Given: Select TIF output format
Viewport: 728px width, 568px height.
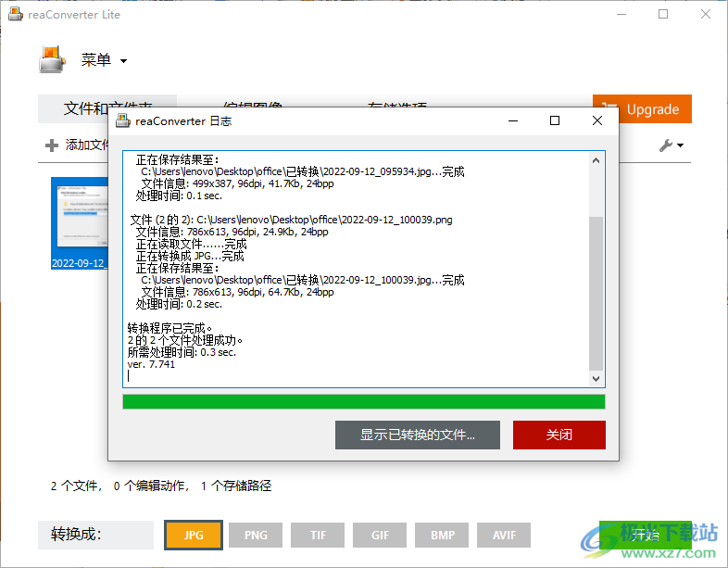Looking at the screenshot, I should click(318, 535).
